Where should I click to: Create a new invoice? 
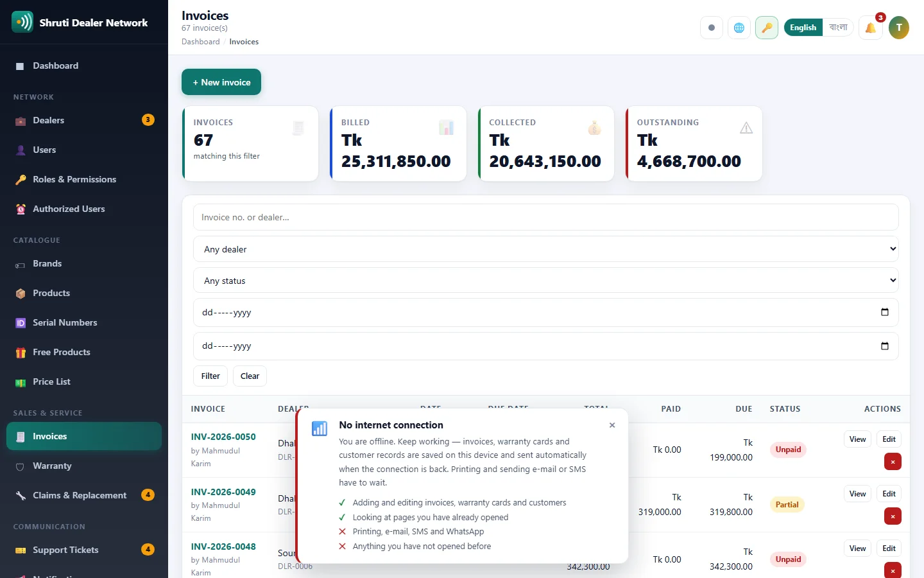pos(221,82)
